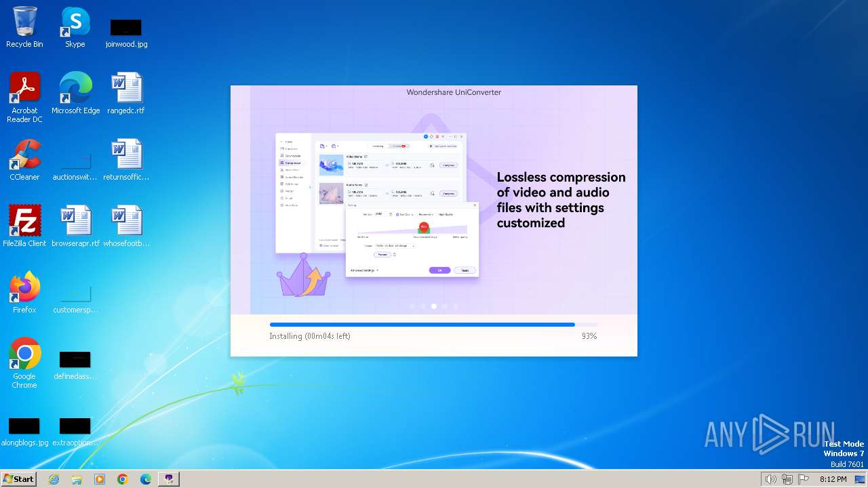Click the Start button
868x488 pixels.
pyautogui.click(x=19, y=479)
